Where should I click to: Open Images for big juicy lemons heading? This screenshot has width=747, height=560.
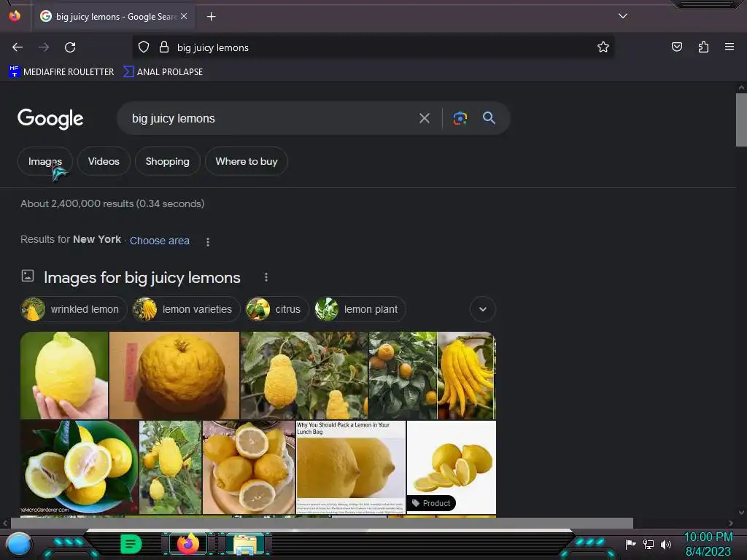click(142, 278)
